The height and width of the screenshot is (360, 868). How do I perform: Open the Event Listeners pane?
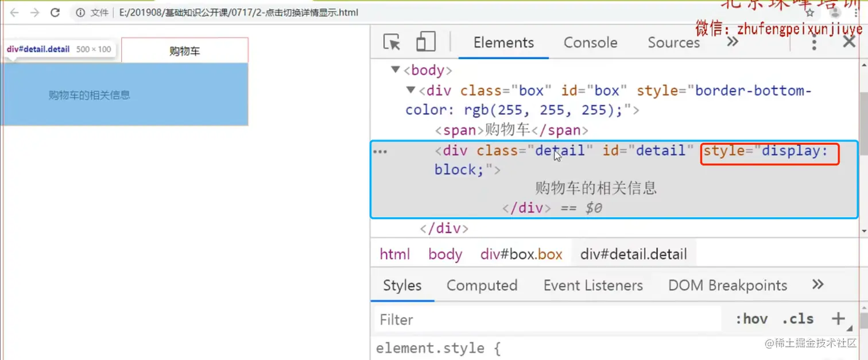click(x=593, y=285)
